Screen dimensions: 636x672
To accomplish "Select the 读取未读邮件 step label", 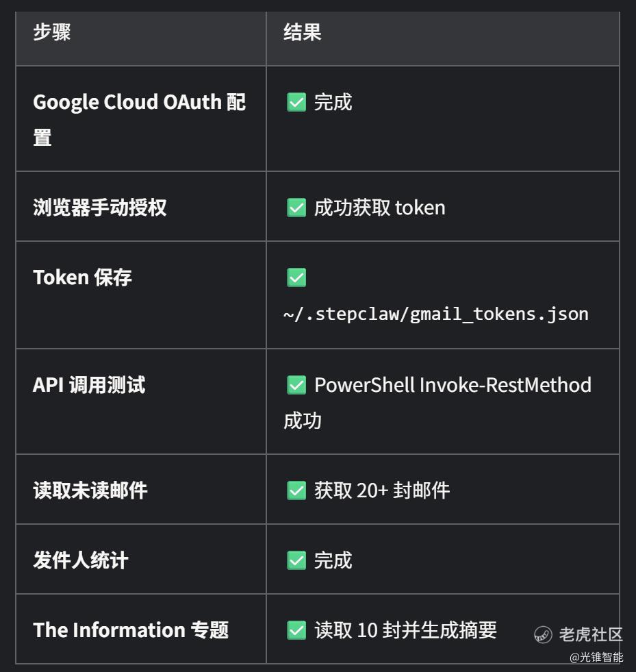I will pos(90,490).
